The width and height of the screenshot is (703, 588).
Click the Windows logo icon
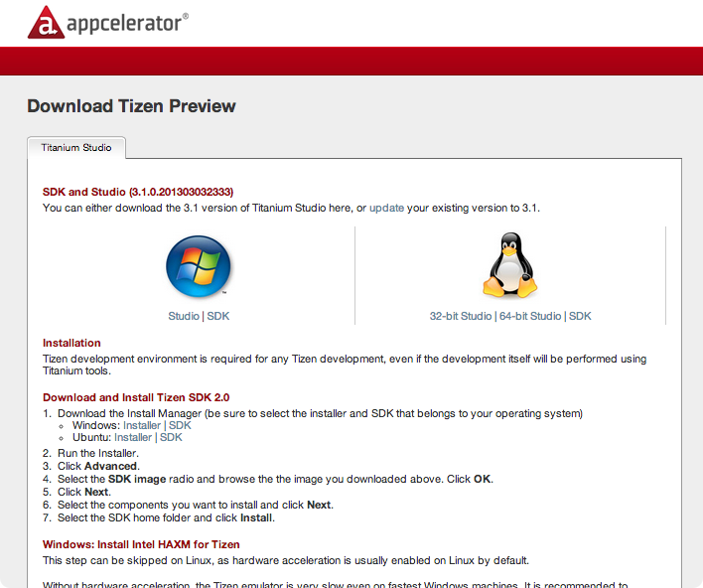199,266
